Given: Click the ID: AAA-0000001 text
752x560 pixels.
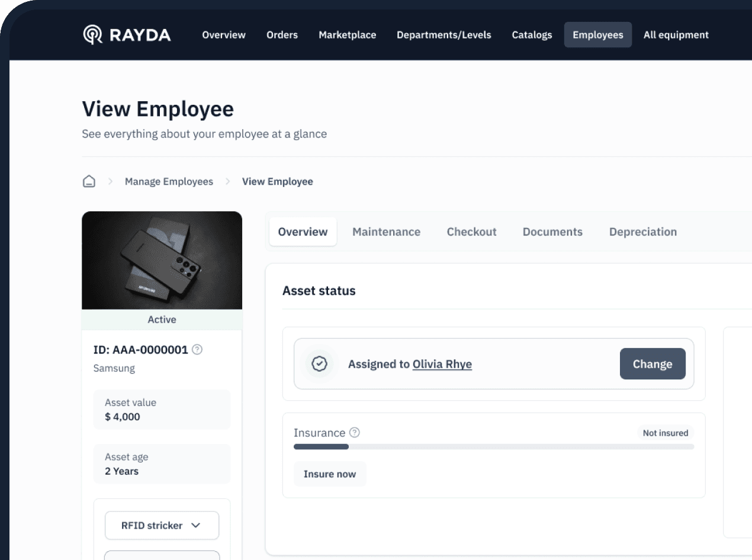Looking at the screenshot, I should click(x=141, y=349).
